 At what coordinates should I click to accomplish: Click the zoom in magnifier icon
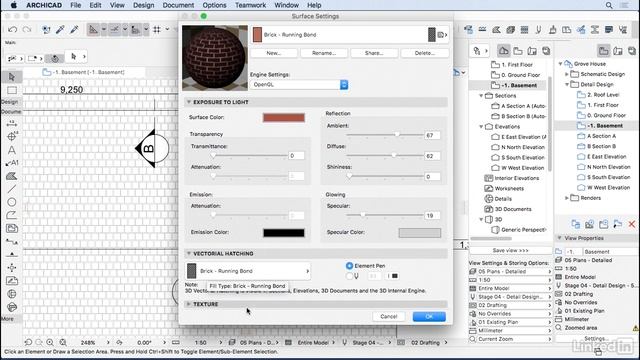tap(50, 342)
